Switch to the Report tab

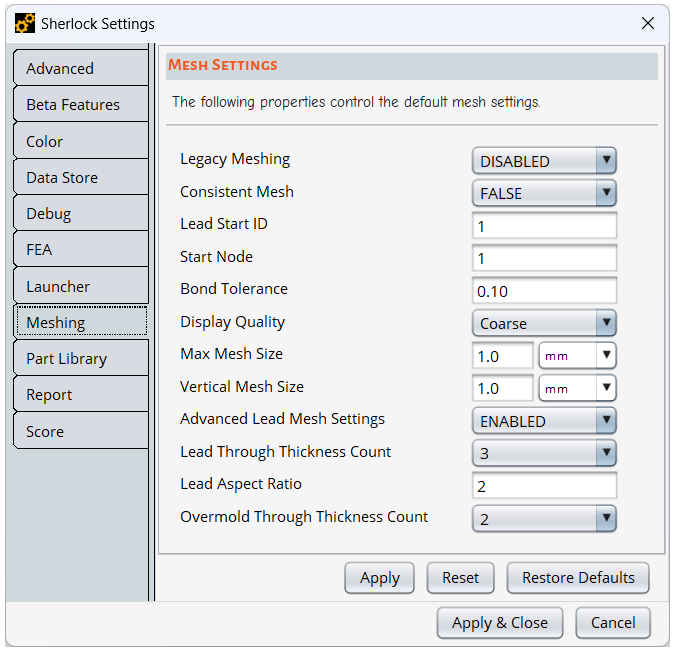click(x=81, y=394)
